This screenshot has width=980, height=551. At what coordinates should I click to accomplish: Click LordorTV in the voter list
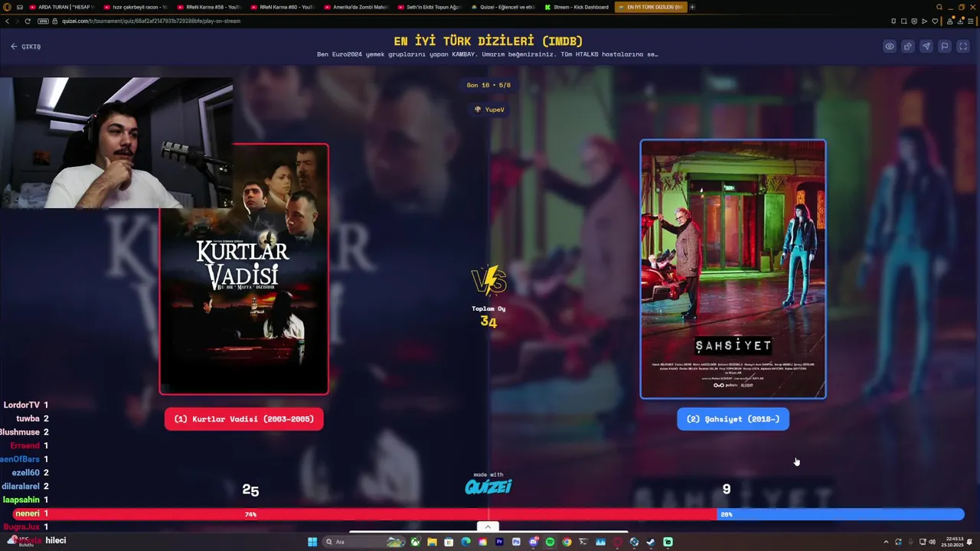coord(21,405)
